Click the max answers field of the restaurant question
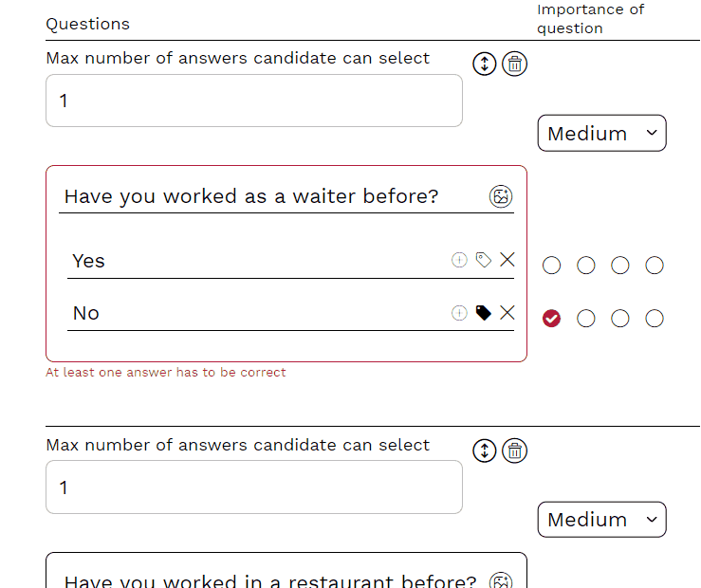Viewport: 701px width, 588px height. click(x=253, y=487)
